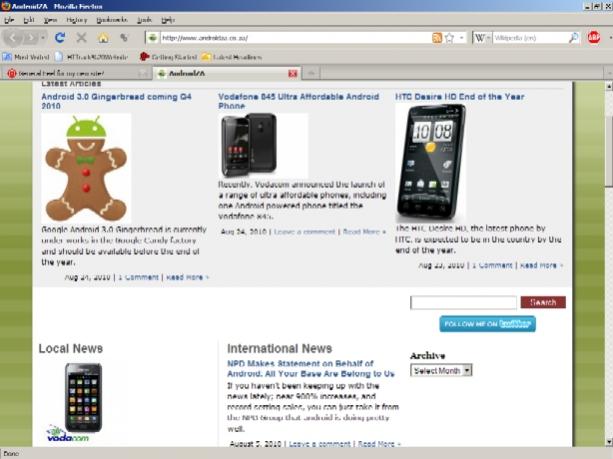Open the History menu

[77, 20]
